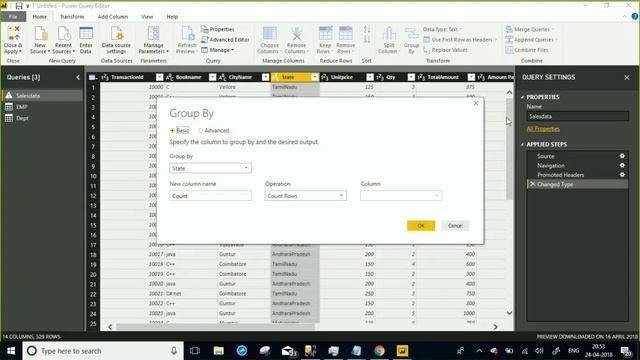Screen dimensions: 640x360
Task: Click OK in the Group By dialog
Action: [421, 226]
